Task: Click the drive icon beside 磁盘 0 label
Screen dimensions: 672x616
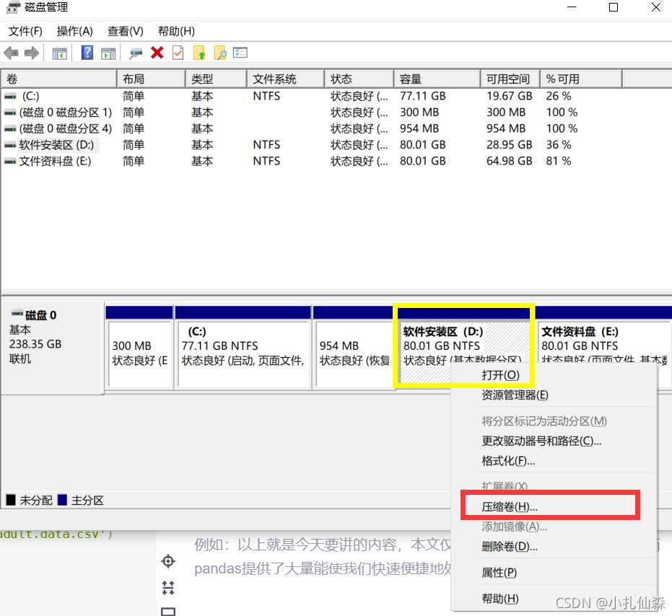Action: [x=17, y=314]
